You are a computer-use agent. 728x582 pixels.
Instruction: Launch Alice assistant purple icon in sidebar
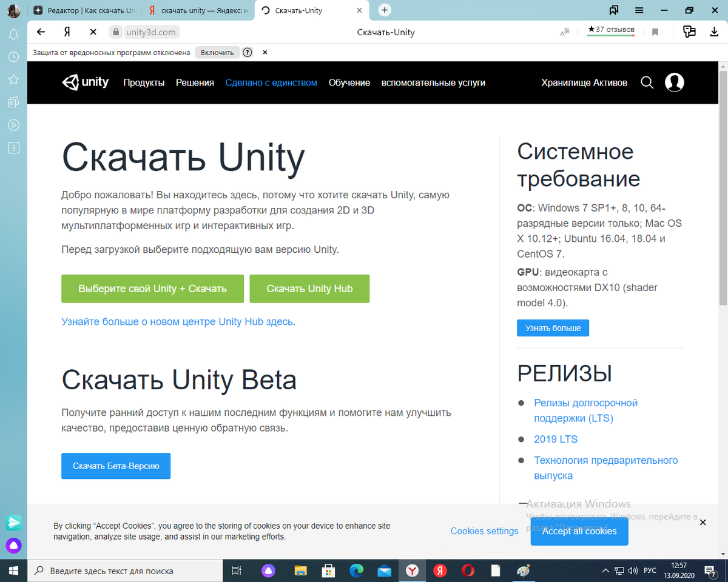point(13,544)
